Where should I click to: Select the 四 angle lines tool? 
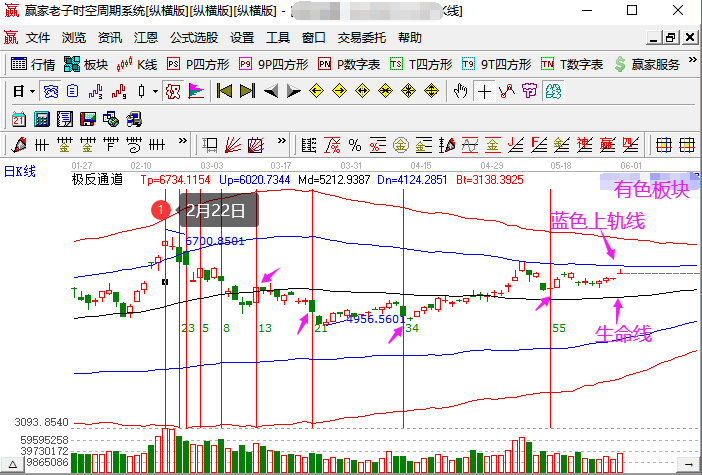pyautogui.click(x=630, y=145)
